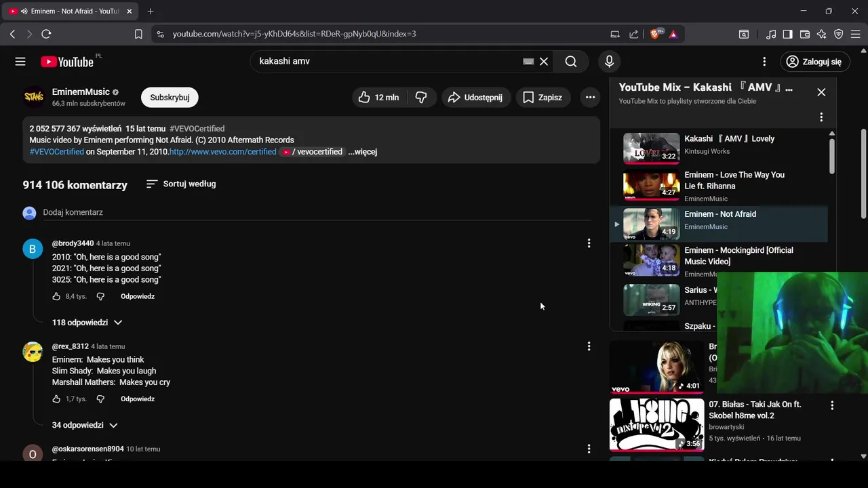Share this page icon in address bar
Screen dimensions: 868x488
(x=633, y=34)
